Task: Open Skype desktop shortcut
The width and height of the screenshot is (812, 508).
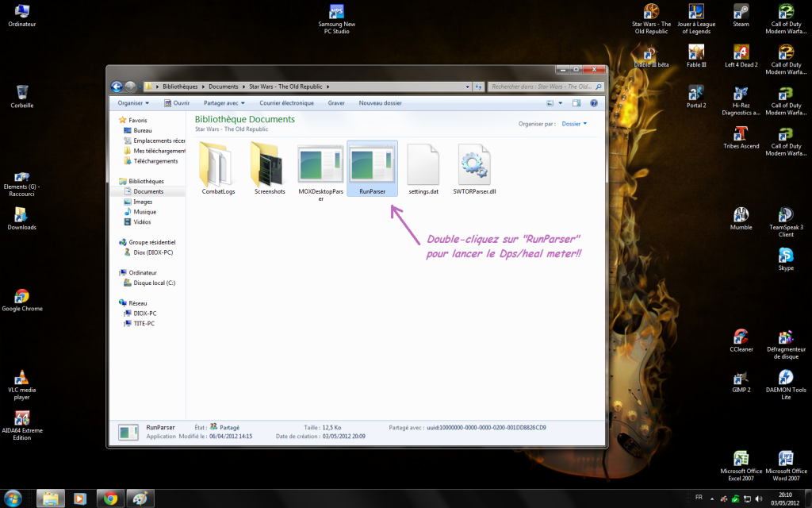Action: pos(786,260)
